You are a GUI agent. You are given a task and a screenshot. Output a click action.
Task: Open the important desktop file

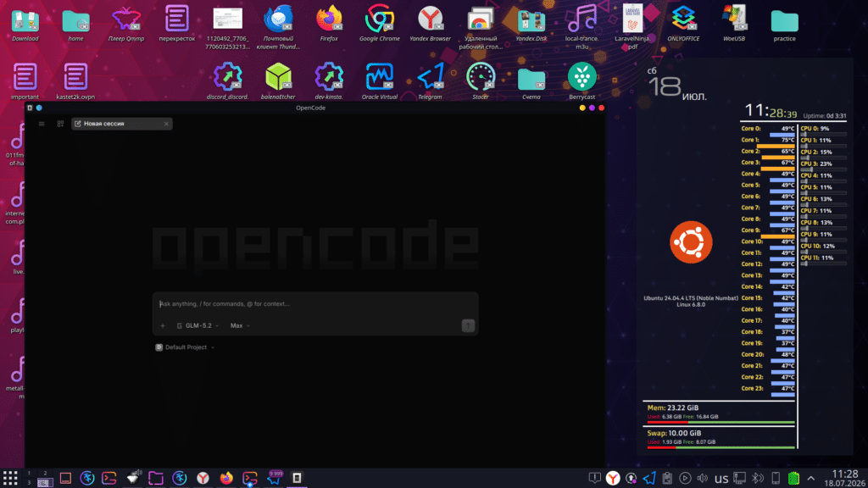[25, 82]
